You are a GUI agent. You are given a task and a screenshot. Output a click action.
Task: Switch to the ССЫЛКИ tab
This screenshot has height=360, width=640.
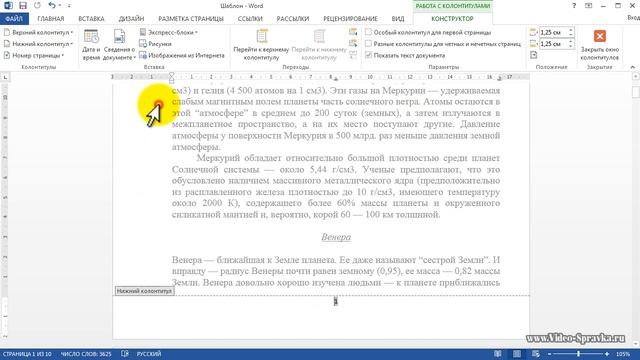tap(250, 19)
